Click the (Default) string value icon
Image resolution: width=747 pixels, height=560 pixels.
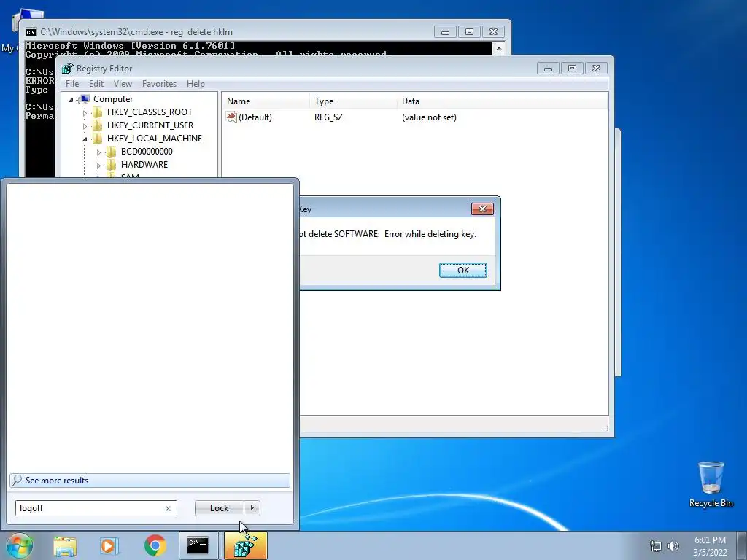231,117
